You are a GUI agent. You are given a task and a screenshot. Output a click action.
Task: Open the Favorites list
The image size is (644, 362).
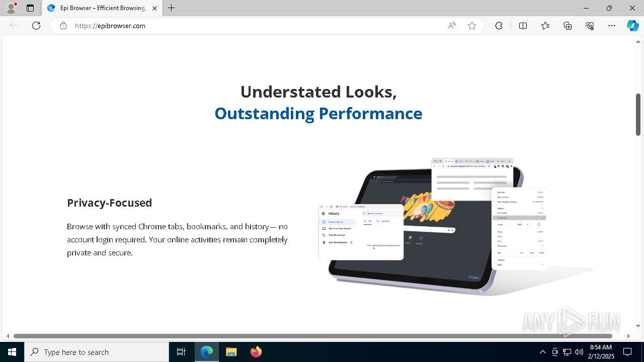pyautogui.click(x=545, y=26)
